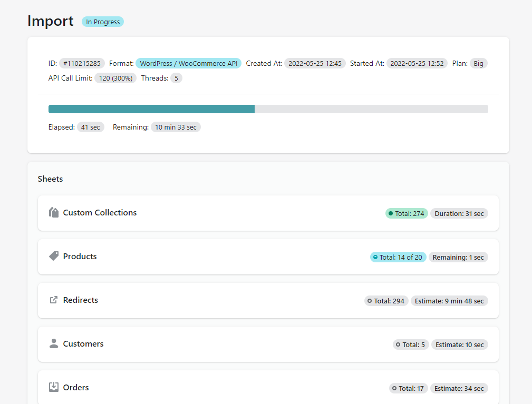Image resolution: width=532 pixels, height=404 pixels.
Task: Click the Total: 294 badge
Action: (386, 301)
